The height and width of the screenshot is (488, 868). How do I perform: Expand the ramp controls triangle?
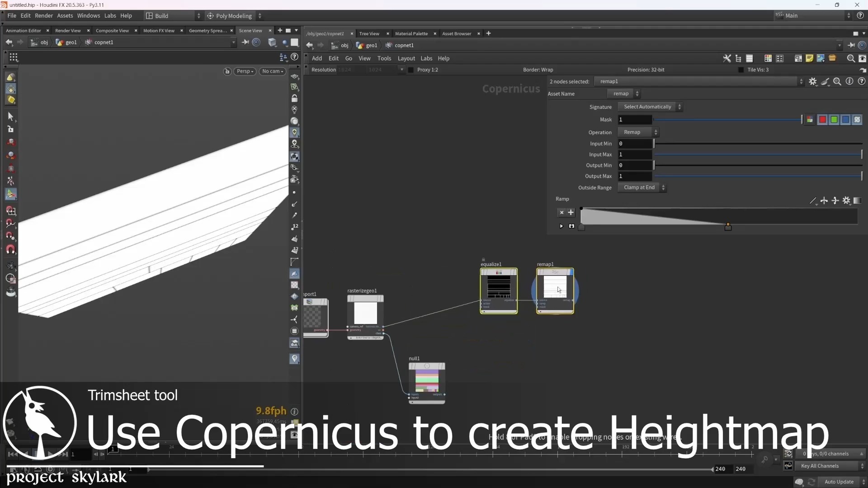pyautogui.click(x=561, y=226)
